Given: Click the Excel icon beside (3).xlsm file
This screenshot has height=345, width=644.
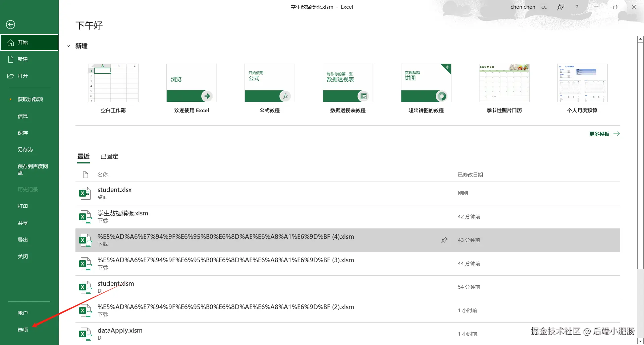Looking at the screenshot, I should click(x=85, y=264).
